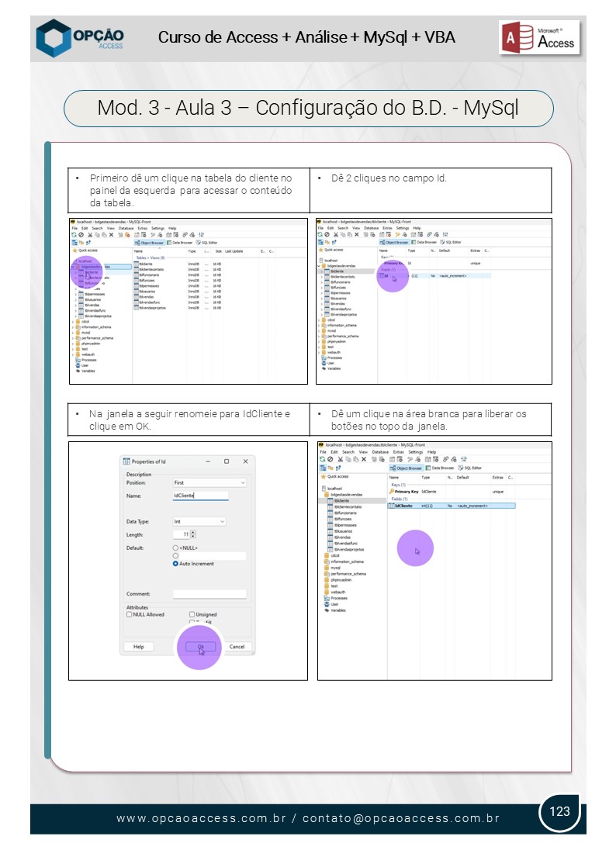Click Refresh icon in the InnoDB tables window
The height and width of the screenshot is (850, 616).
[74, 235]
